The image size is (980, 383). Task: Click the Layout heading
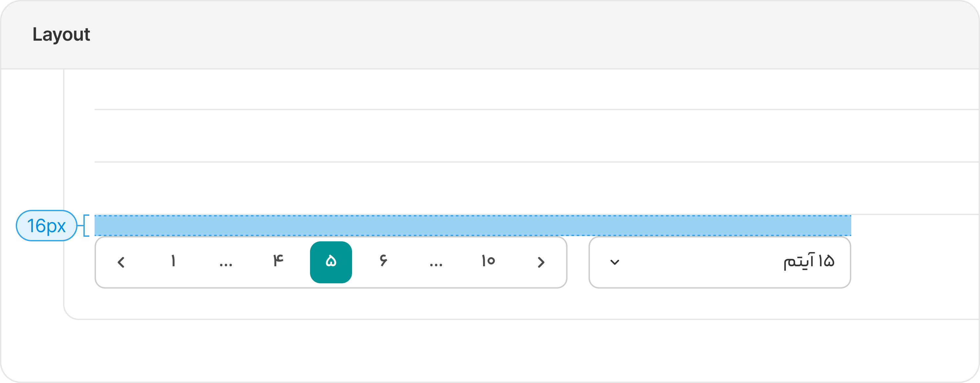pos(61,34)
